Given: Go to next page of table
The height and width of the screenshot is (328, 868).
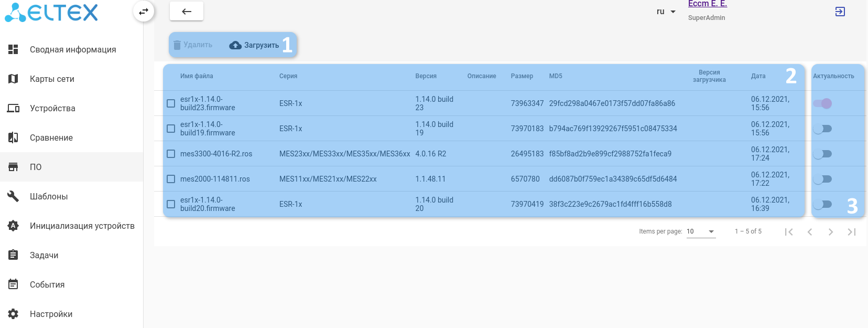Looking at the screenshot, I should pos(831,232).
